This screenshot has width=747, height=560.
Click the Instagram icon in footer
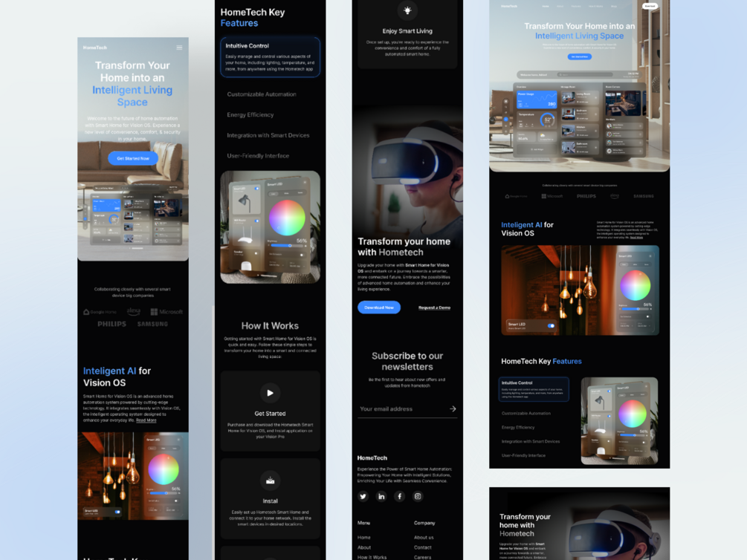[417, 496]
